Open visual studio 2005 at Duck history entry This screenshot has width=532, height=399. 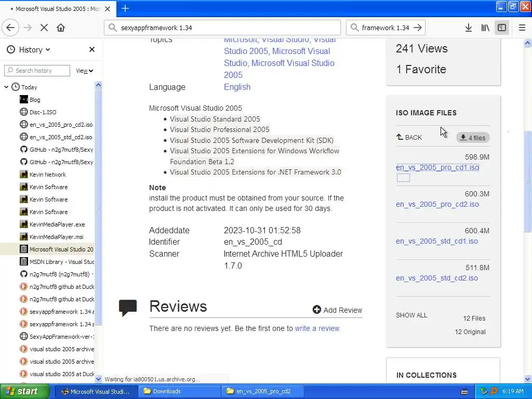pos(57,374)
